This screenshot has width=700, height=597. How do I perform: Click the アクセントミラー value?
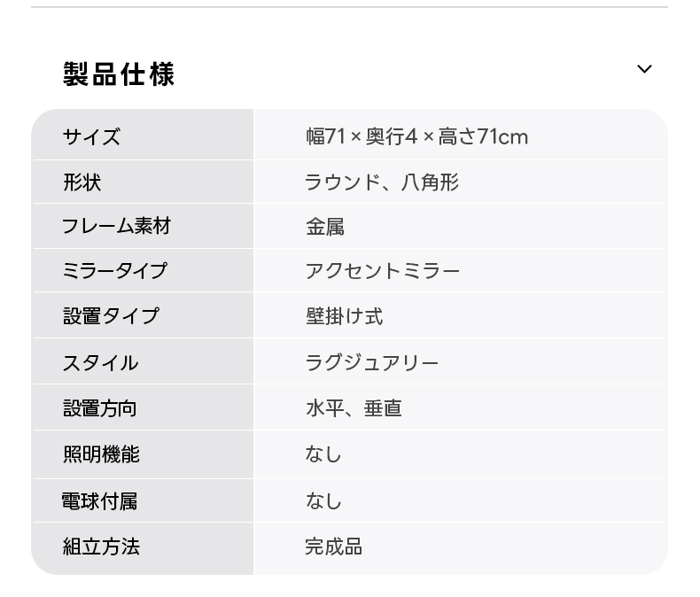[383, 271]
